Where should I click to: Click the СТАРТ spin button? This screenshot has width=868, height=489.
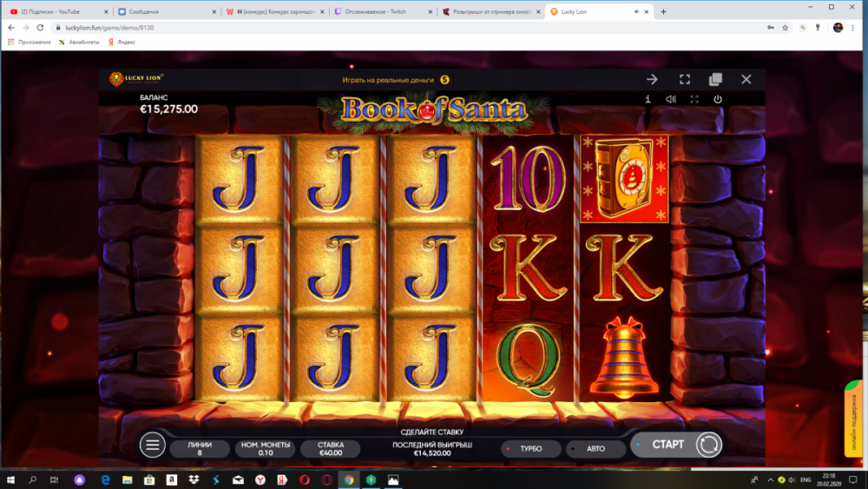click(667, 445)
